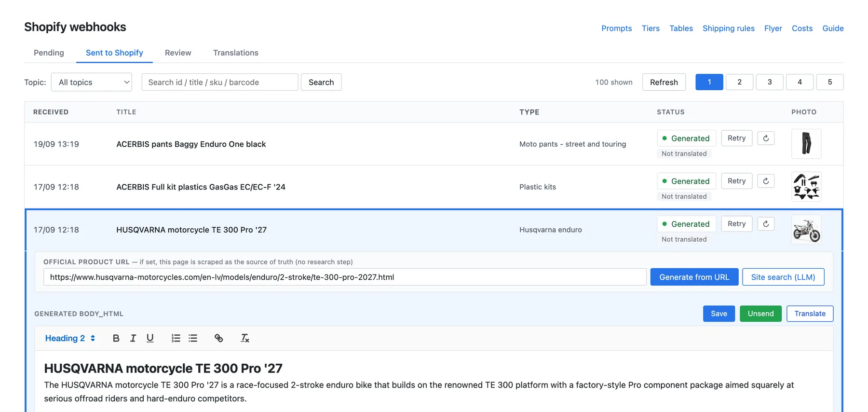Select the Sent to Shopify tab

coord(114,53)
